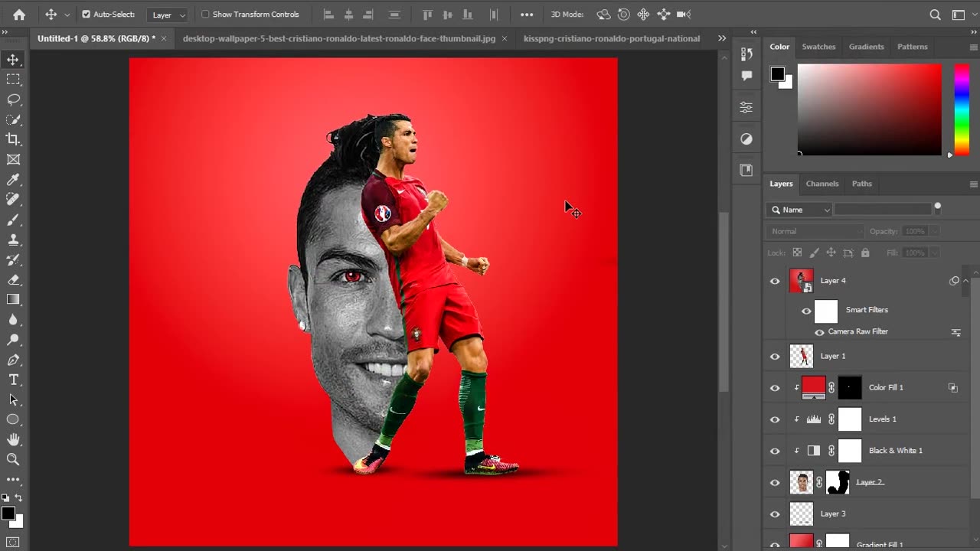Toggle Smart Filters visibility eye
Screen dimensions: 980x551
(806, 311)
